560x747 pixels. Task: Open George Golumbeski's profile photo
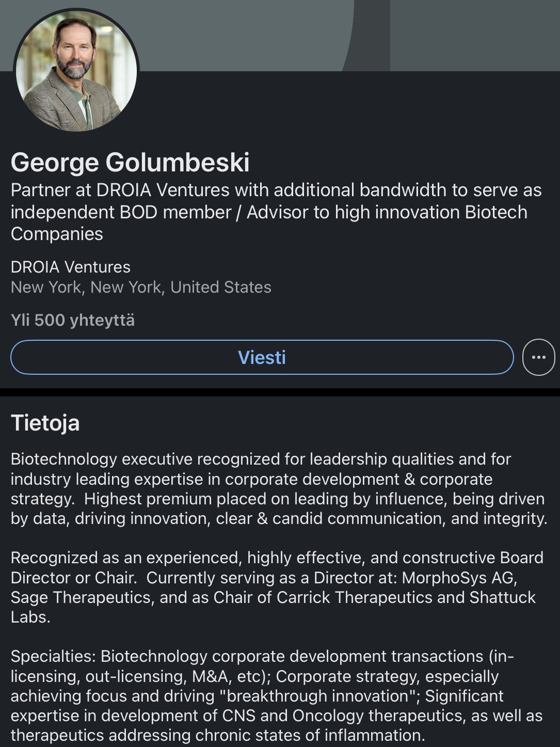(x=76, y=71)
